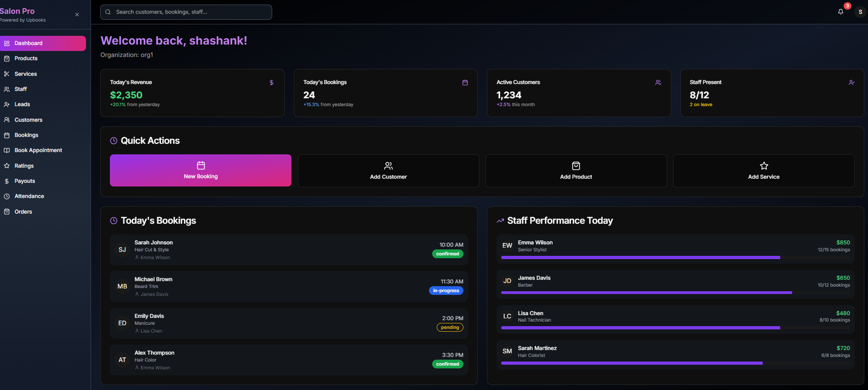Open Alex Thompson's Hair Color booking

click(x=289, y=360)
